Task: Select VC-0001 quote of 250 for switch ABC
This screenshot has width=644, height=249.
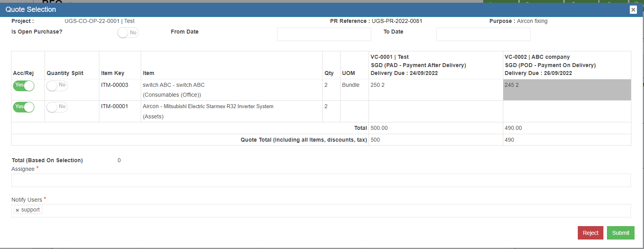Action: [x=436, y=90]
